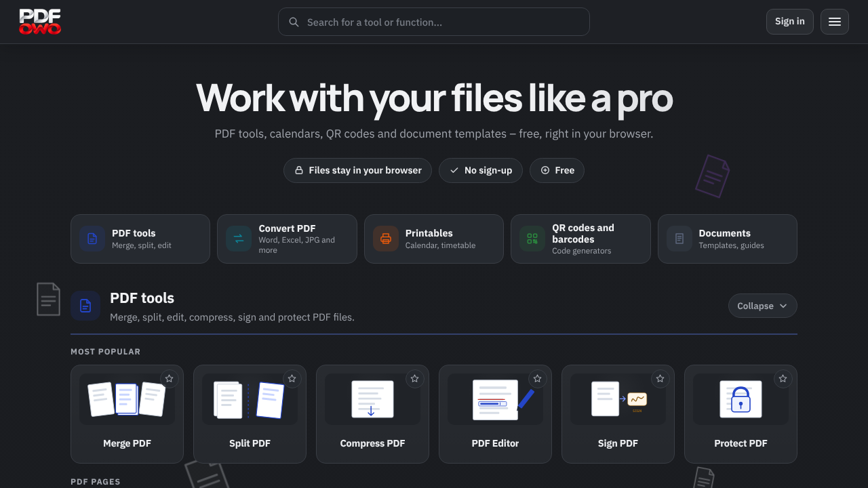
Task: Open the hamburger menu
Action: click(835, 22)
